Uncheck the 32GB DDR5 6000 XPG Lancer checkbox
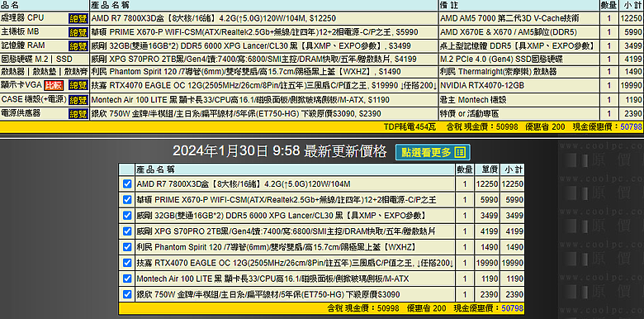 [x=127, y=216]
